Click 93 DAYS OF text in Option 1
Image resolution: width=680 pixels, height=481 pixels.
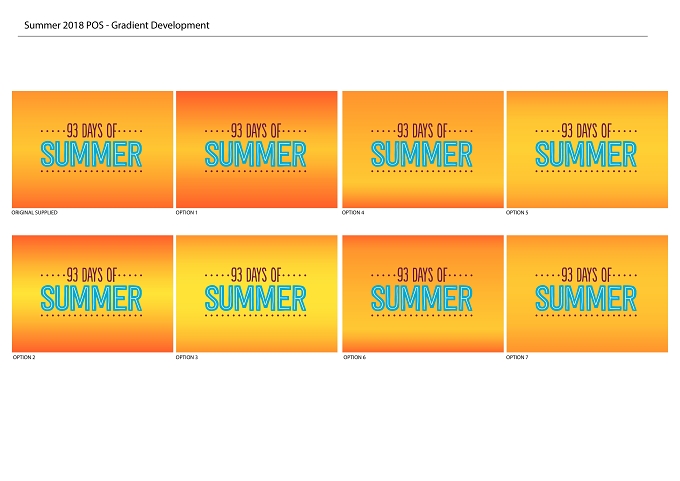(x=256, y=130)
